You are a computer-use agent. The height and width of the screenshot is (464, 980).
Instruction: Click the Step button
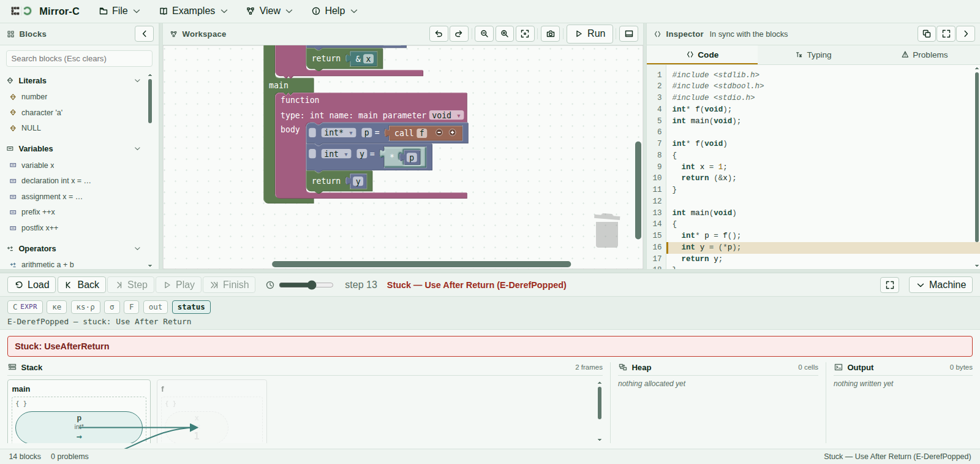click(x=132, y=284)
